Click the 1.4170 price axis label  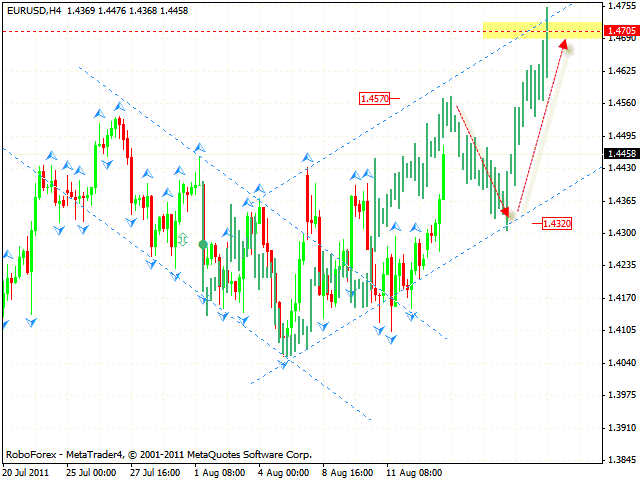point(622,298)
